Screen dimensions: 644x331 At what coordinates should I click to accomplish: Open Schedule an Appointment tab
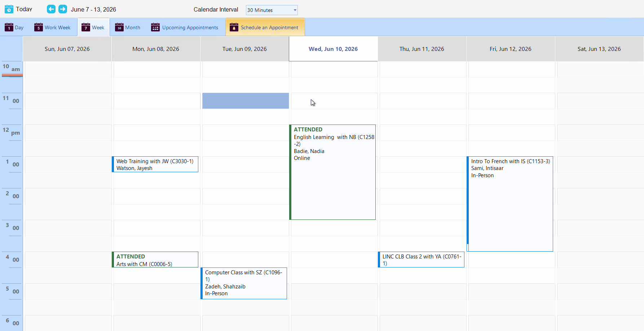(265, 27)
